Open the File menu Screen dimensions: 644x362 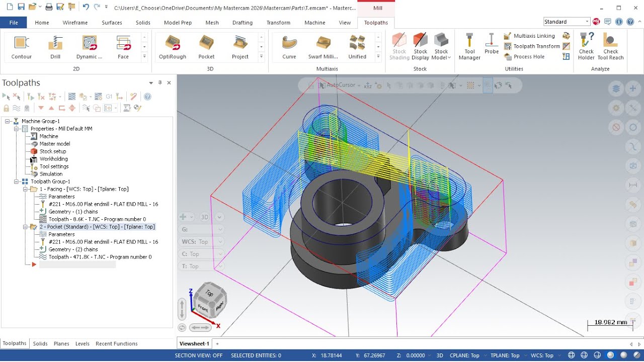[x=14, y=23]
